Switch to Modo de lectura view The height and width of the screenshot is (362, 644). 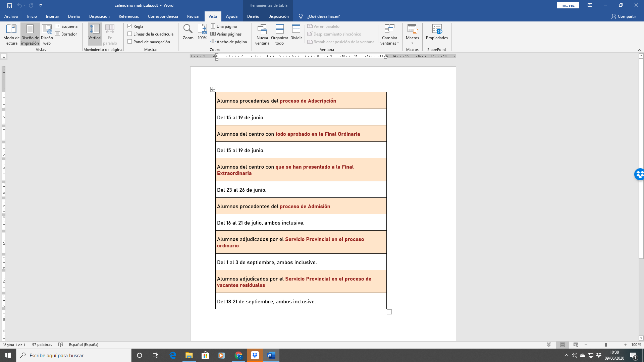pos(11,34)
